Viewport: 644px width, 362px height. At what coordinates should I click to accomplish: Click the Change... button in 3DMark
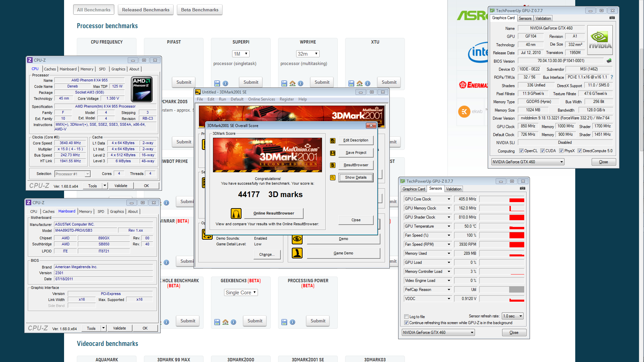(267, 254)
